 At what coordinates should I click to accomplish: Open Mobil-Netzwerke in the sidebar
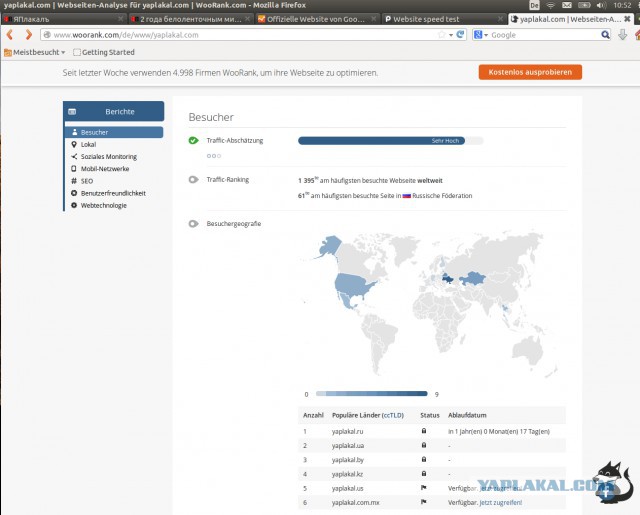coord(105,169)
